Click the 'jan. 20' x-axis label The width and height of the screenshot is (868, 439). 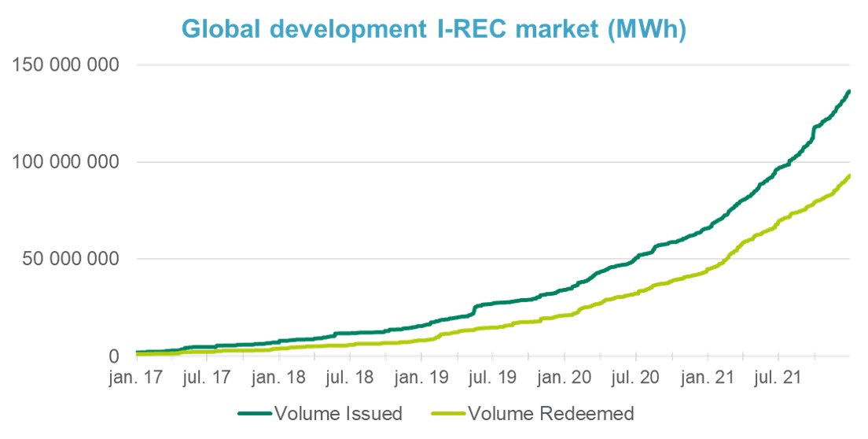coord(564,378)
